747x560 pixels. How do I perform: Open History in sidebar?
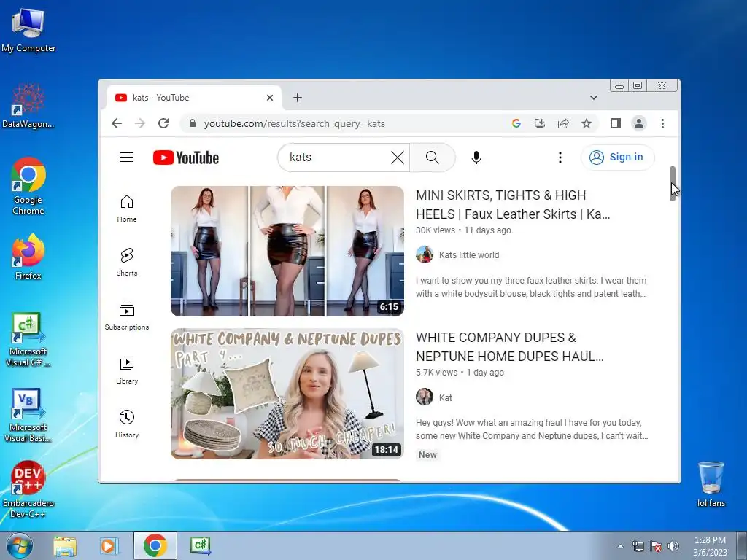tap(127, 424)
